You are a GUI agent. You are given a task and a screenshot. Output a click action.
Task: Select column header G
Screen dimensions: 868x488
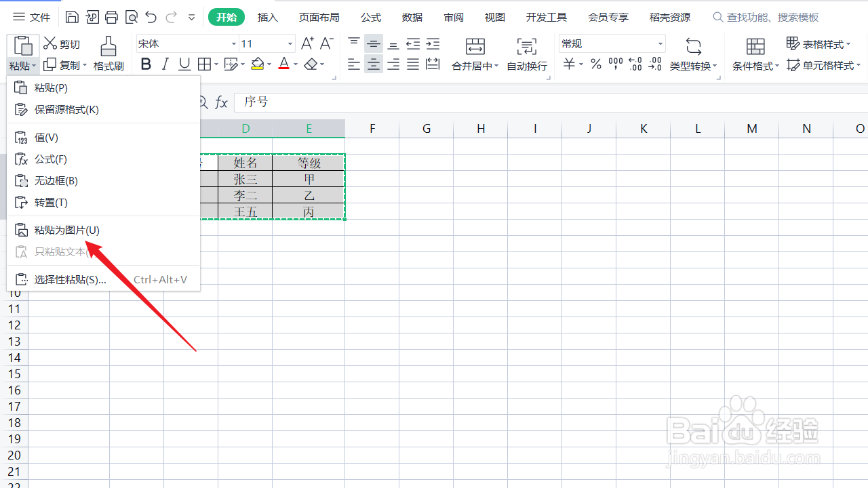tap(427, 129)
